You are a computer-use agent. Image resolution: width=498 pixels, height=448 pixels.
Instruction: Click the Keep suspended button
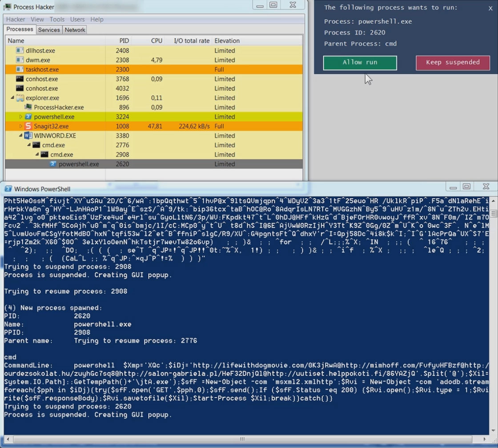tap(453, 63)
